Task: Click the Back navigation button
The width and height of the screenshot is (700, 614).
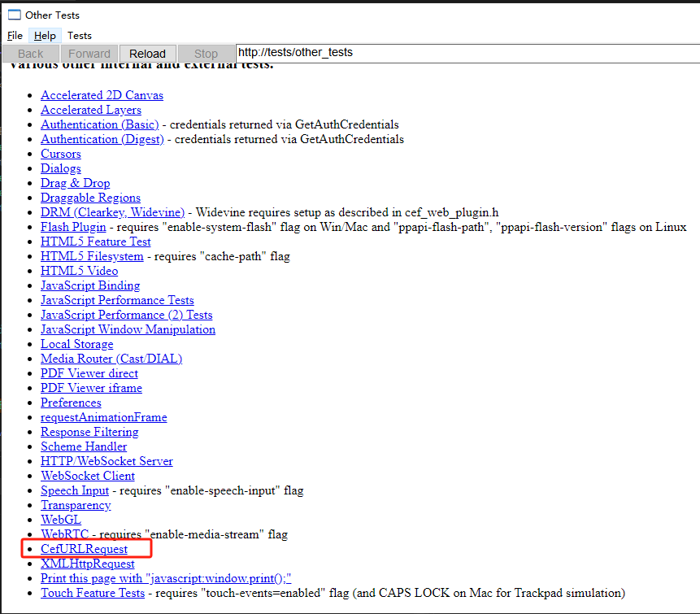Action: [x=29, y=53]
